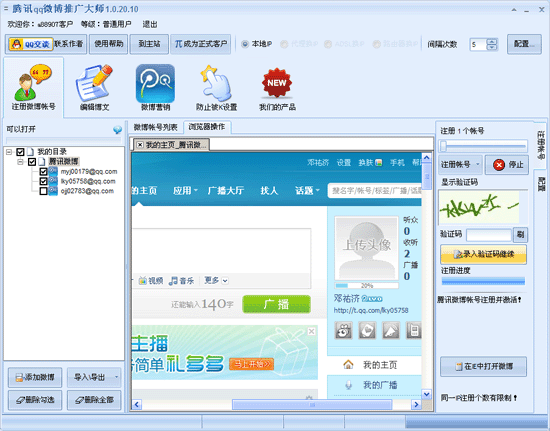Switch to the 浏览器操作 tab
Image resolution: width=550 pixels, height=431 pixels.
[x=207, y=127]
